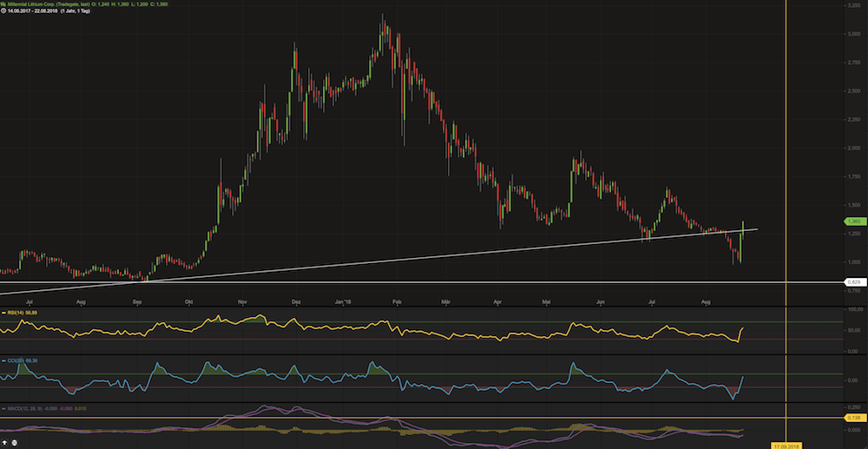Click the RSI(14) yellow legend marker
Screen dimensions: 868x449
tap(3, 312)
